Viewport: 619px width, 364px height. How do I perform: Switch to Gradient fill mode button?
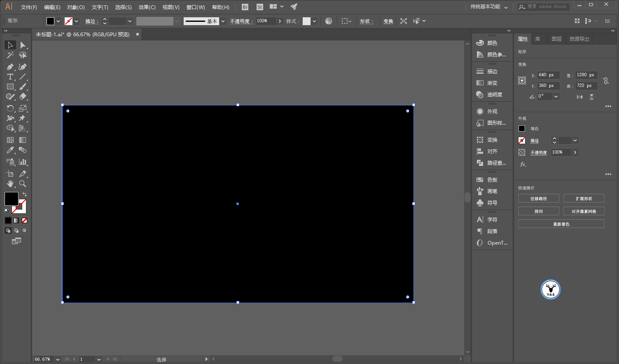[x=16, y=220]
